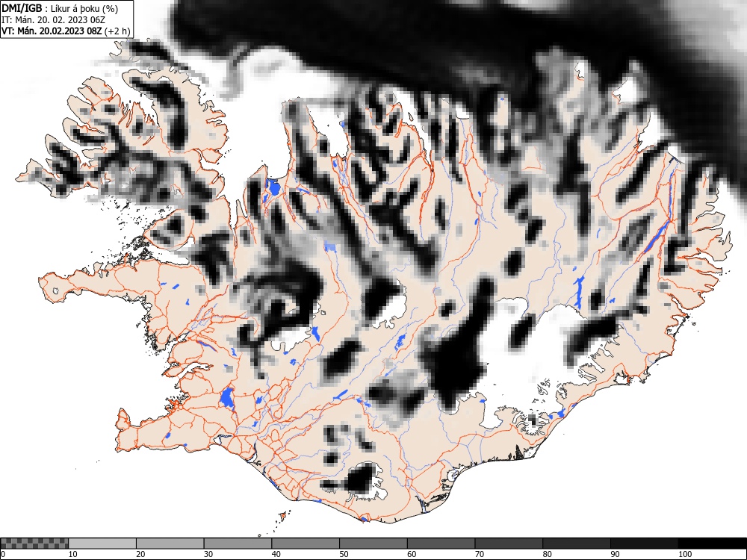Click the "100" scale label

[x=684, y=554]
